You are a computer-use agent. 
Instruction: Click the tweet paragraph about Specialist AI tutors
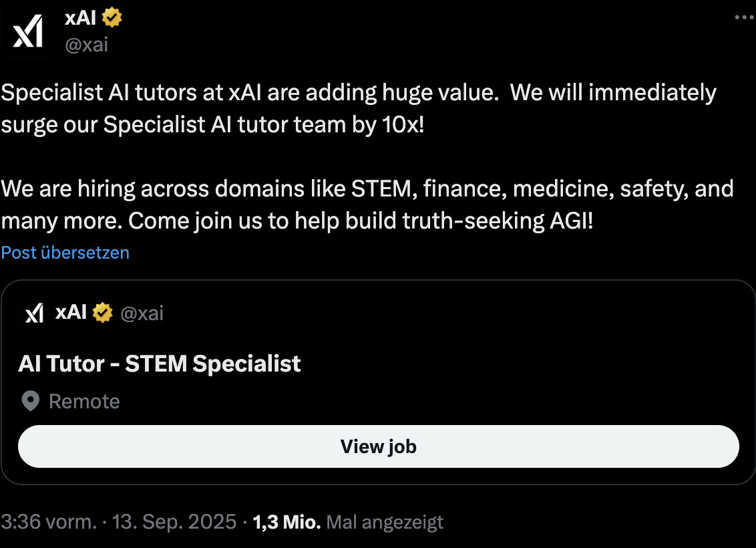click(x=358, y=108)
